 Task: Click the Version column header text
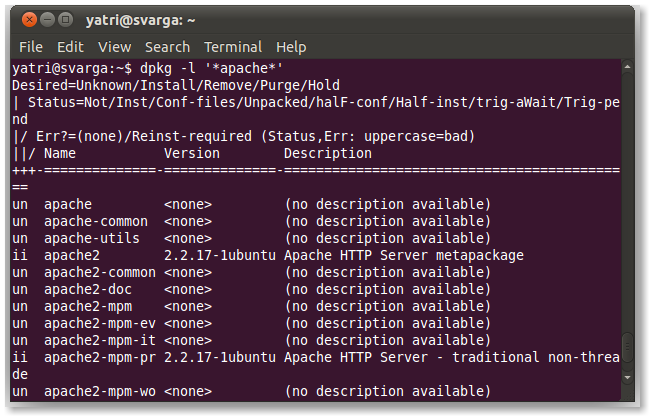pos(192,153)
